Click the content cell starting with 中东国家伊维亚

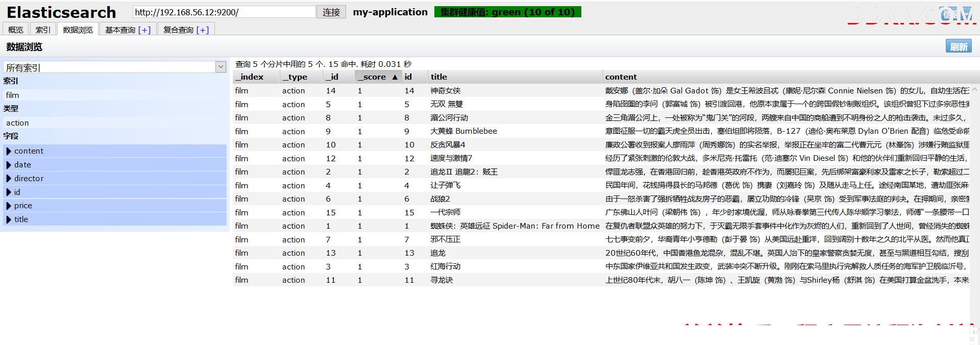tap(787, 266)
